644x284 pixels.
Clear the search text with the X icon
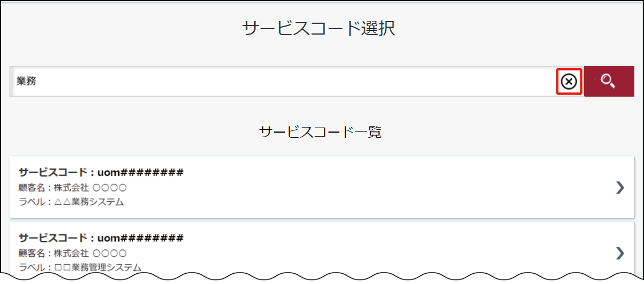(569, 82)
